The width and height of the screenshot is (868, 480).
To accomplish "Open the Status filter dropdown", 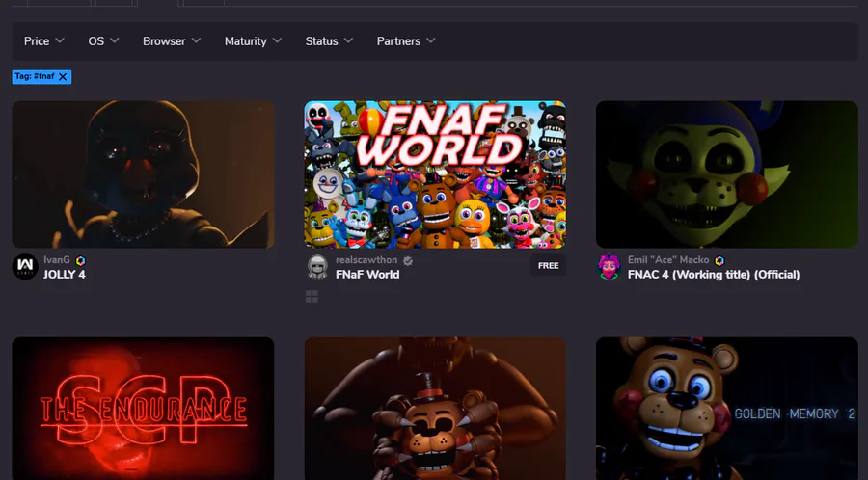I will [x=329, y=40].
